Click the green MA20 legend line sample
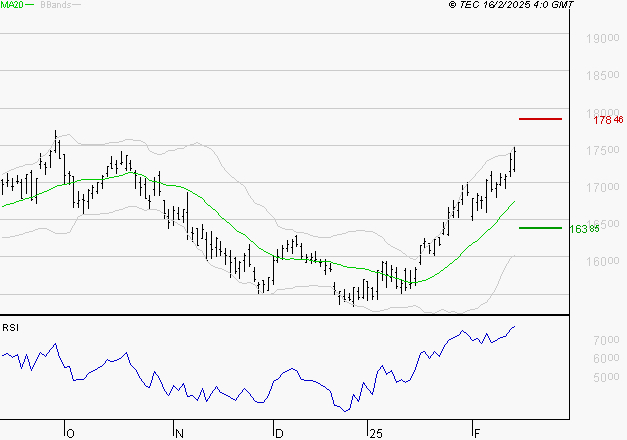 (30, 4)
